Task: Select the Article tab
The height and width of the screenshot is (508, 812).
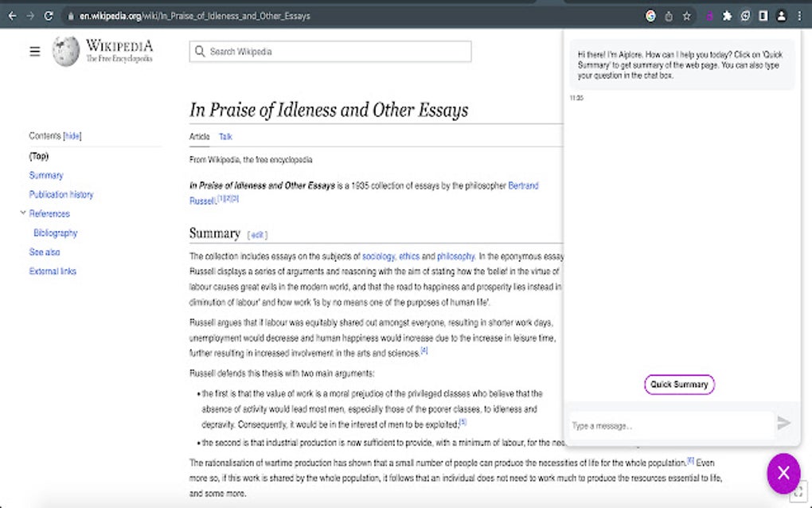Action: [199, 137]
